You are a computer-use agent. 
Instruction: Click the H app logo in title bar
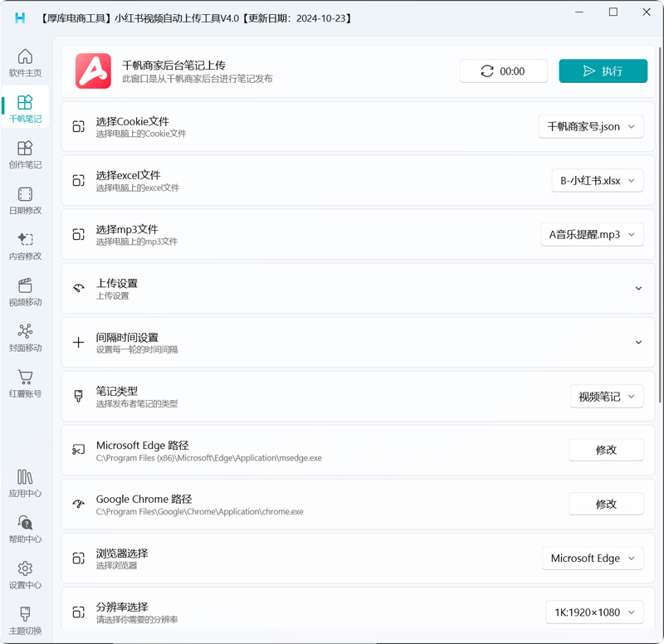pyautogui.click(x=20, y=17)
